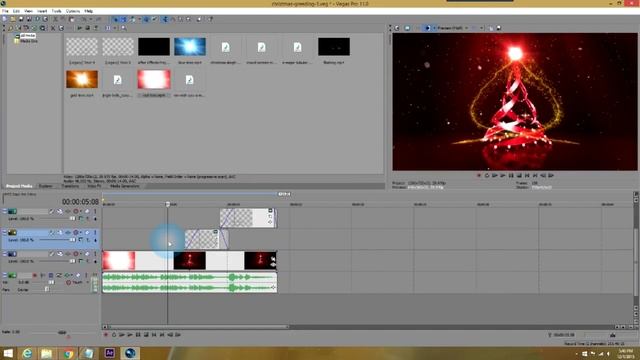Click the What's This help icon

point(210,19)
